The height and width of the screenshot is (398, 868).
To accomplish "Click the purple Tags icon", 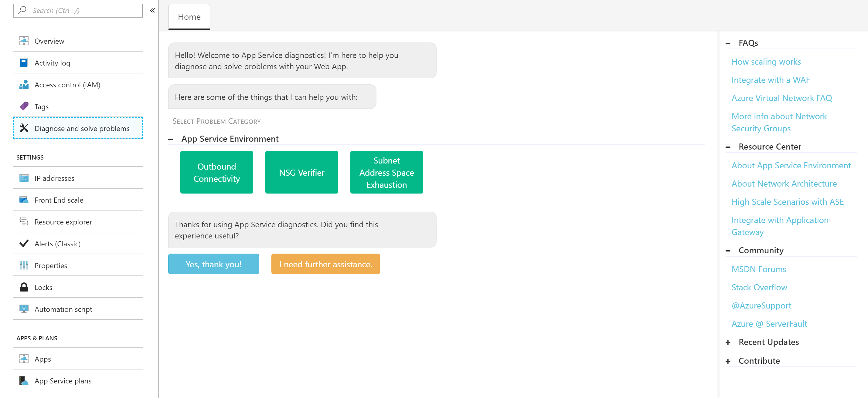I will tap(24, 106).
